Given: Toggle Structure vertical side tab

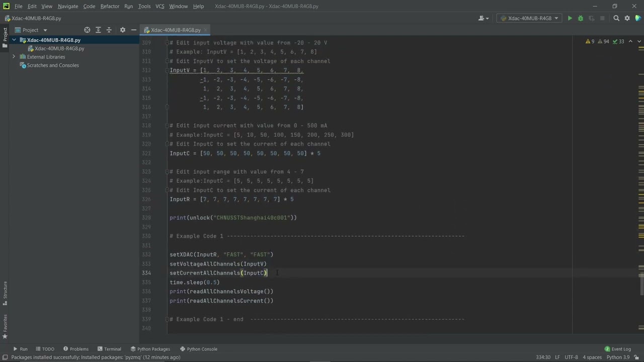Looking at the screenshot, I should [x=5, y=293].
